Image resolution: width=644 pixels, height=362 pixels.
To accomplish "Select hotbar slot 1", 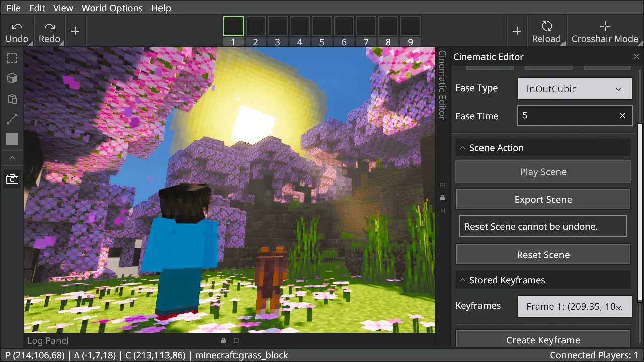I will click(x=233, y=27).
